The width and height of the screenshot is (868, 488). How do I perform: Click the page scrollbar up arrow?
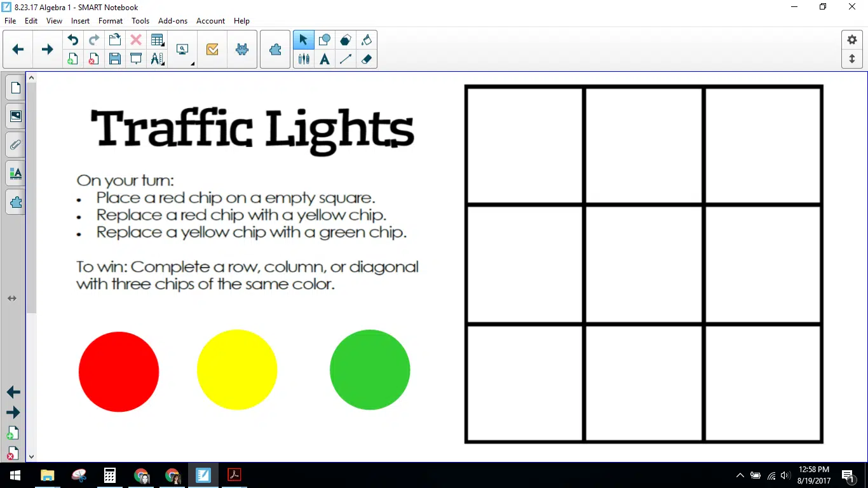point(31,78)
